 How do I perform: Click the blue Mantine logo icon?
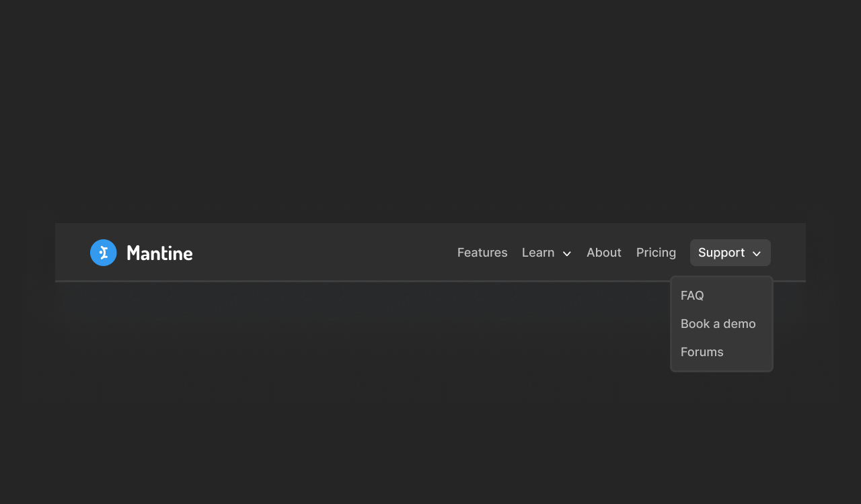[x=104, y=253]
